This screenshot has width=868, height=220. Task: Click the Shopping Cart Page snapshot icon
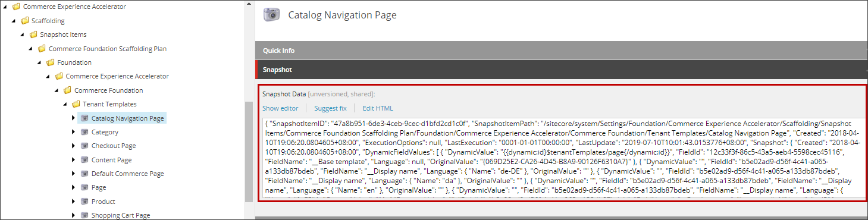click(x=84, y=215)
